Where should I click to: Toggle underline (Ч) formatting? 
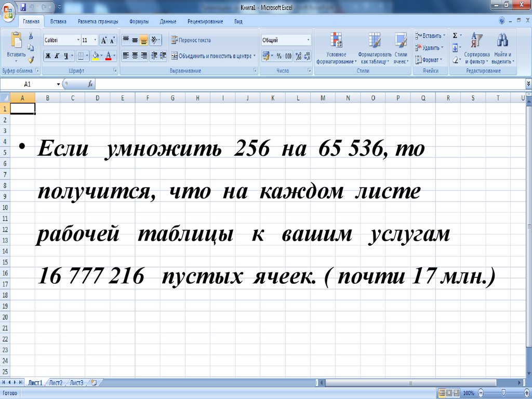66,56
